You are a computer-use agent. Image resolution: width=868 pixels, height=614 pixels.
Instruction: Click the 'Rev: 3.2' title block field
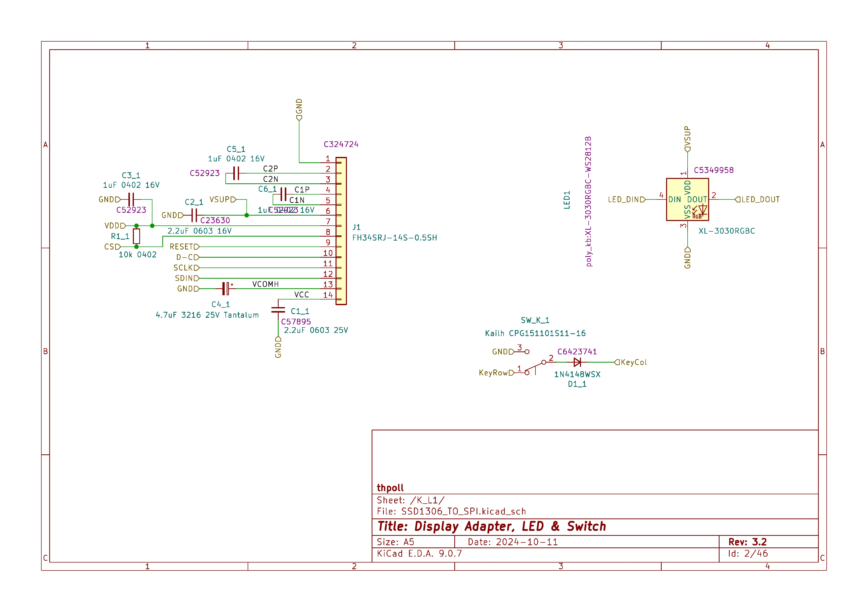point(747,542)
